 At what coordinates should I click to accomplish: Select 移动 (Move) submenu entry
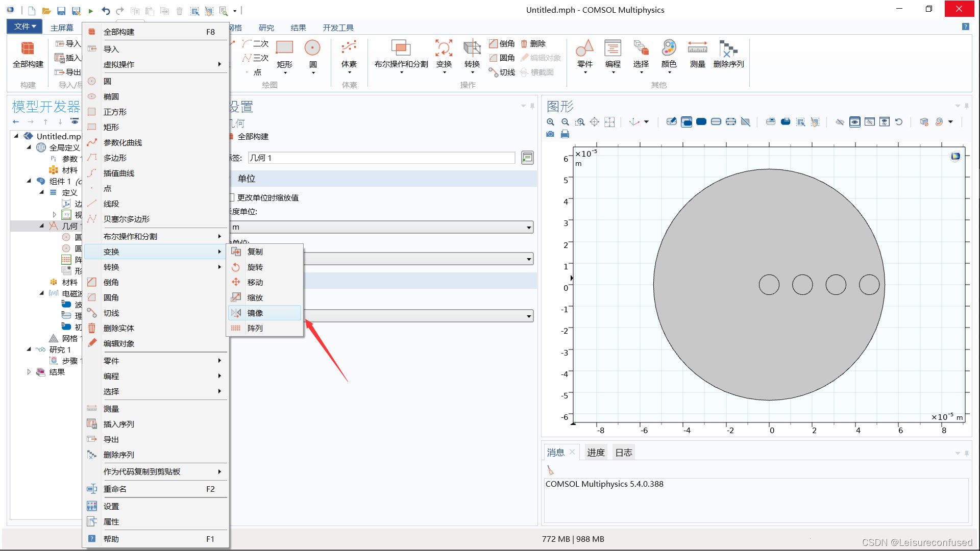tap(264, 282)
